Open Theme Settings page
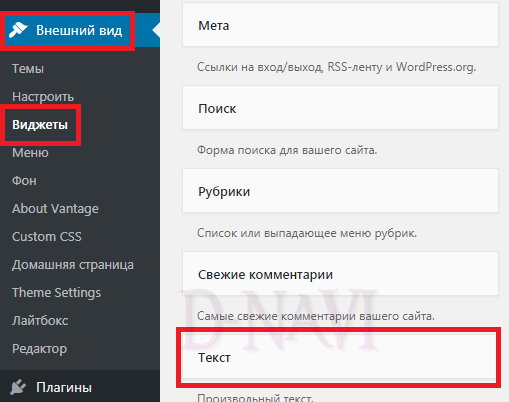 coord(56,293)
